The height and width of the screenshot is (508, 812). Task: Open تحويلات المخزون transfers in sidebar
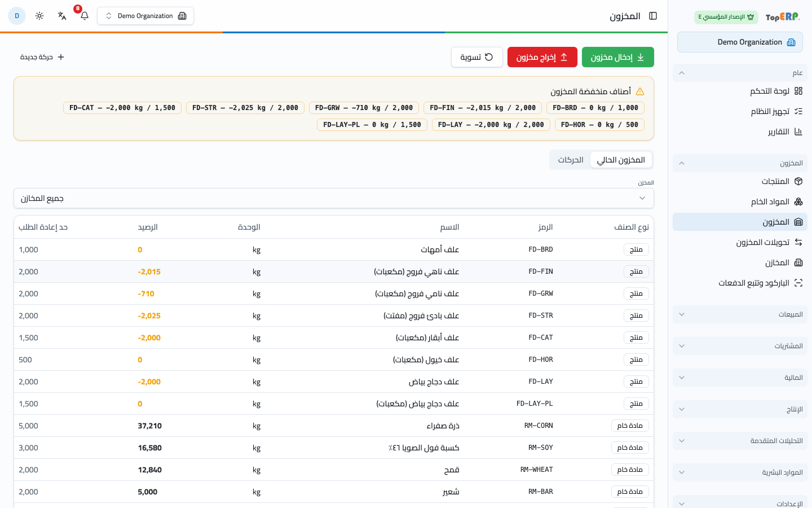(740, 242)
